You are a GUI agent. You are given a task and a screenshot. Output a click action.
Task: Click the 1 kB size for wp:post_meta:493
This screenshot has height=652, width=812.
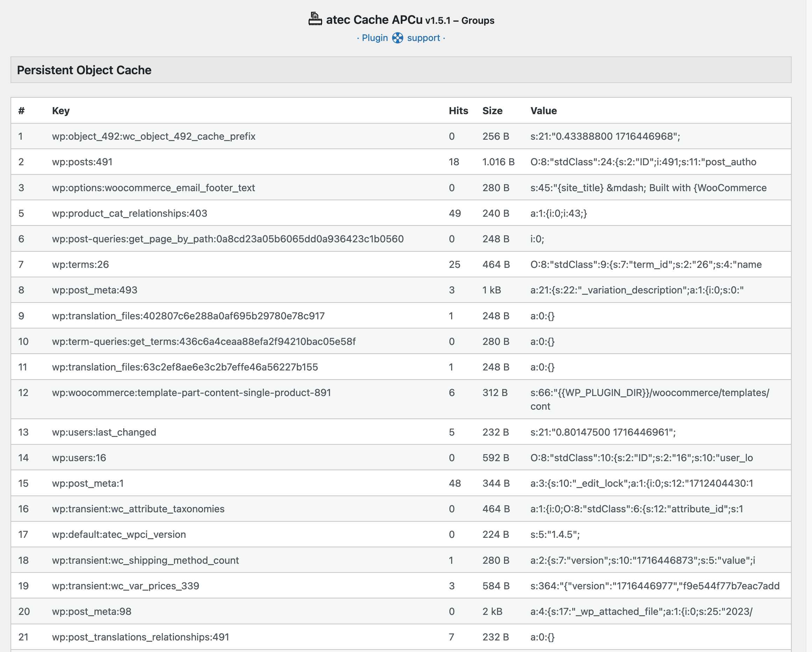point(491,290)
